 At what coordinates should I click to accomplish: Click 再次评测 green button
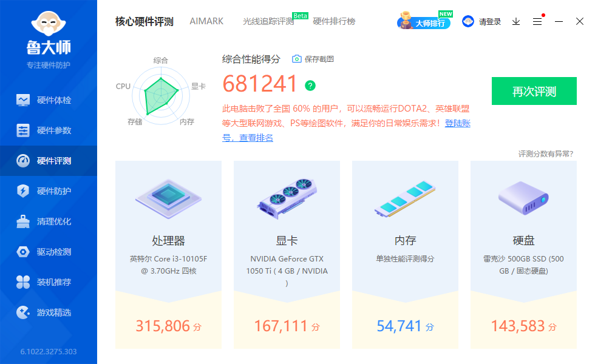(x=534, y=91)
